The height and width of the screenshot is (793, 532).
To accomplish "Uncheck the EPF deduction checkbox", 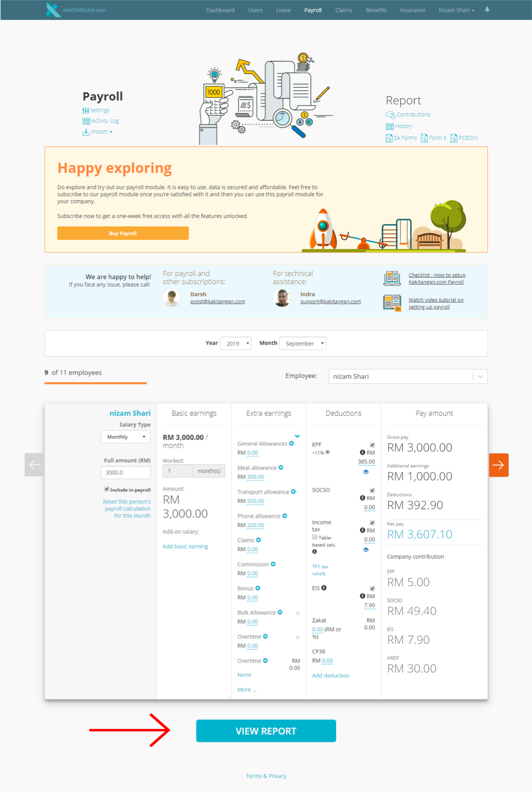I will click(372, 445).
